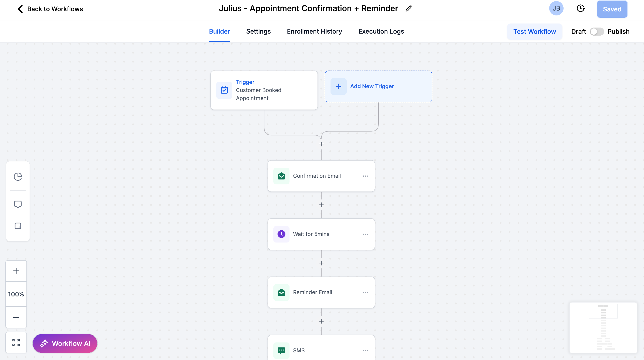Toggle the Draft/Publish switch
Screen dimensions: 644x360
point(596,32)
